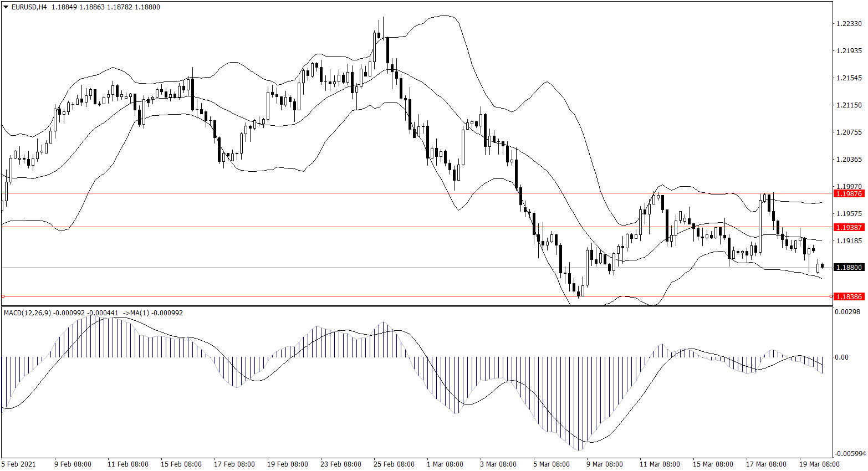Select the red 1.18386 price label

coord(849,296)
